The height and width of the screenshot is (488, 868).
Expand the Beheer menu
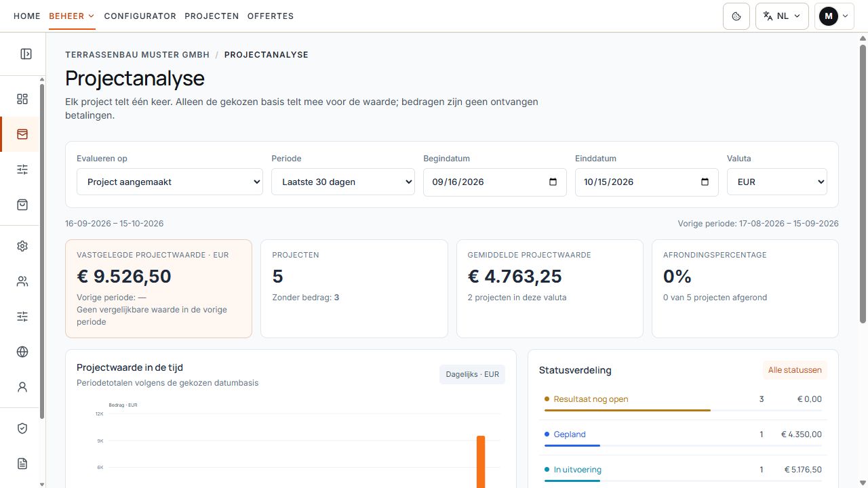72,16
